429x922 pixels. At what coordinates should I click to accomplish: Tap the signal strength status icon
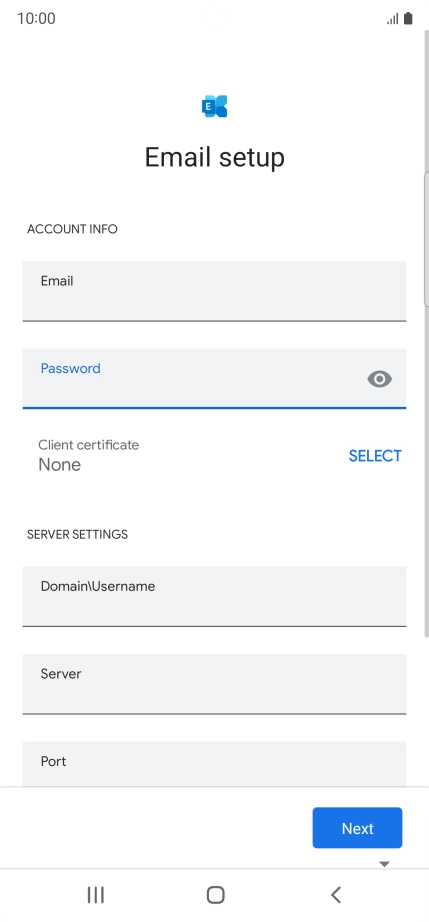tap(393, 19)
